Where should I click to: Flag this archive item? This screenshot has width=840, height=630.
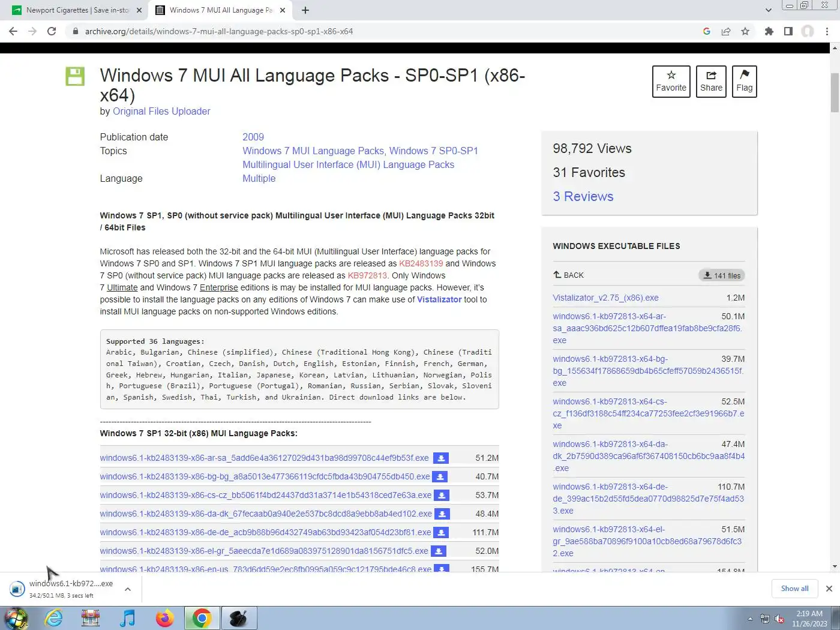pos(745,82)
